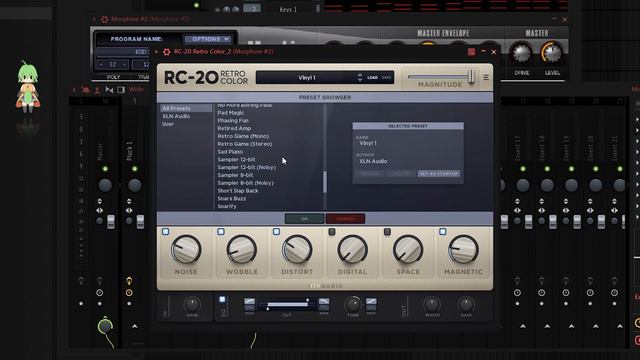Click the Morphine DRIVE knob
Image resolution: width=640 pixels, height=360 pixels.
522,53
